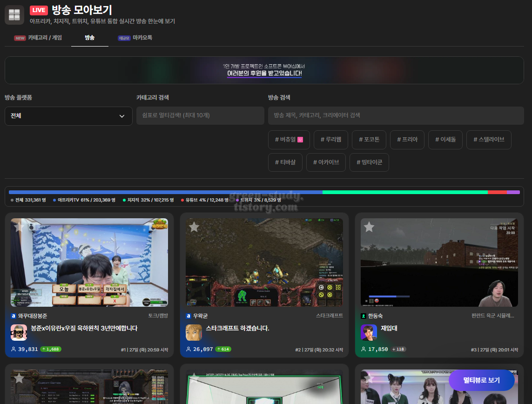
Task: Click the AfreecaTV platform icon beside 와꾸대장봉준
Action: click(13, 316)
